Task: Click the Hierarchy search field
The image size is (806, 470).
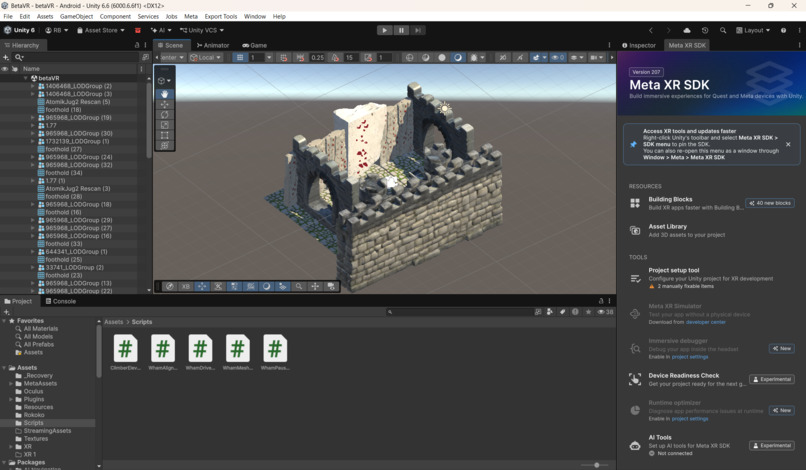Action: (x=77, y=57)
